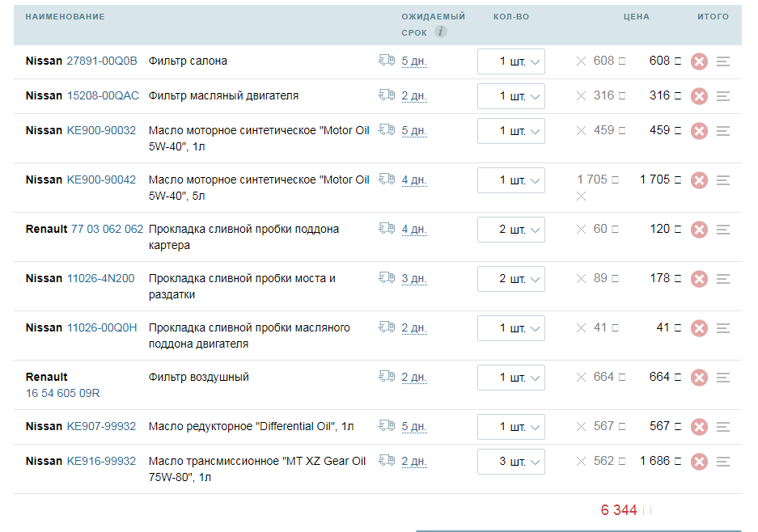Show info about Ожидаемый срок column
Image resolution: width=758 pixels, height=532 pixels.
tap(440, 32)
